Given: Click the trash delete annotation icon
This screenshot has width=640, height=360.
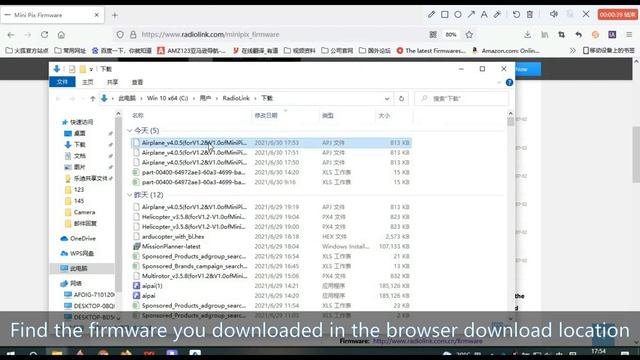Looking at the screenshot, I should [530, 14].
